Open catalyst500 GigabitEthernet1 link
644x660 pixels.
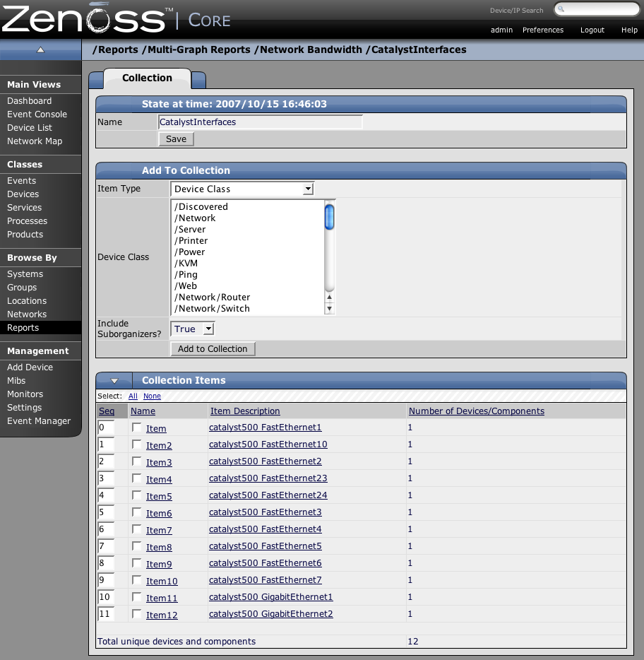[x=271, y=597]
